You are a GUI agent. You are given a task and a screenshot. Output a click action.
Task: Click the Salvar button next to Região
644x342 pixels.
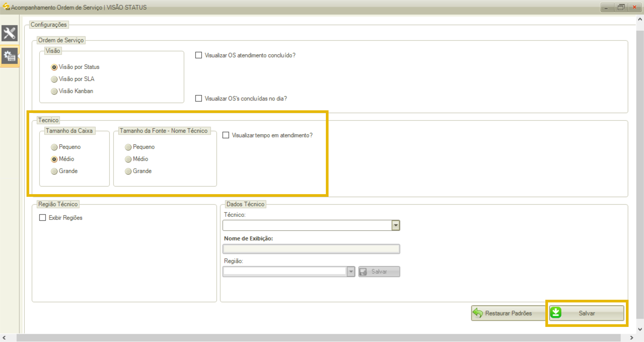pyautogui.click(x=379, y=272)
